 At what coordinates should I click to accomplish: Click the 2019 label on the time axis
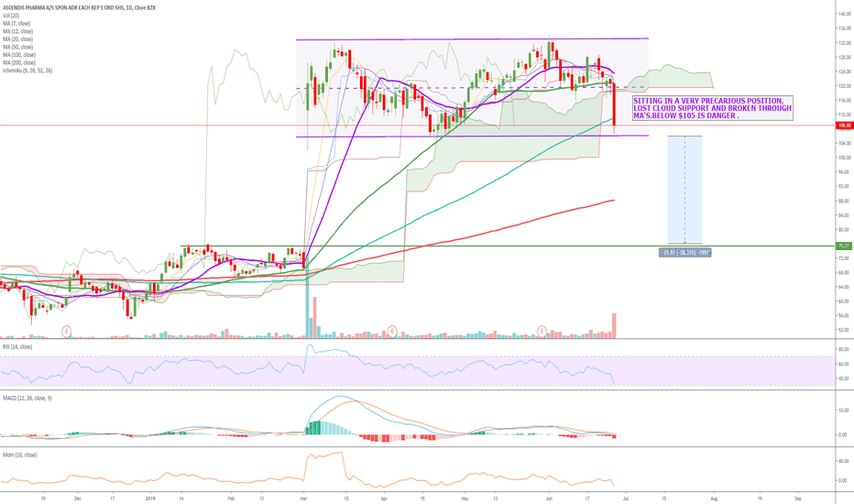(151, 498)
